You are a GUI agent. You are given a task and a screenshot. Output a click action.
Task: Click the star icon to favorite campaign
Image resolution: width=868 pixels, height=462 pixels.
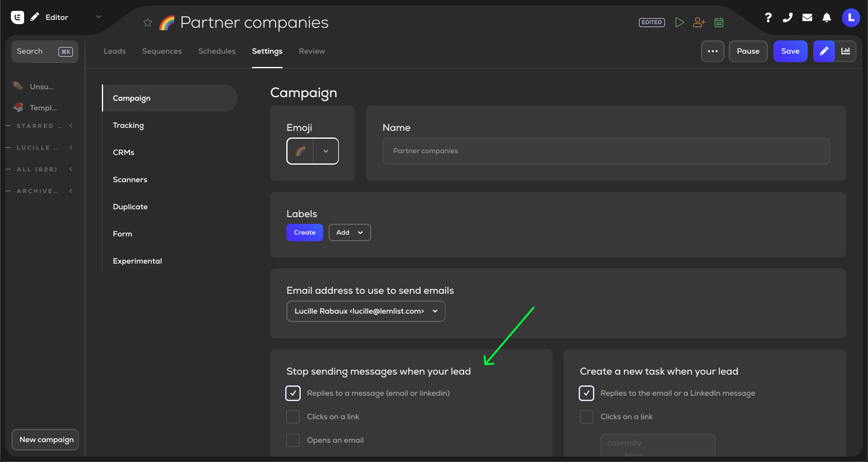[148, 23]
